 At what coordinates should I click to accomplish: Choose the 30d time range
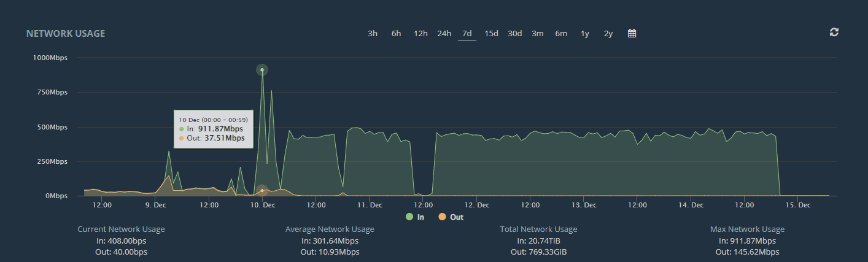point(514,34)
